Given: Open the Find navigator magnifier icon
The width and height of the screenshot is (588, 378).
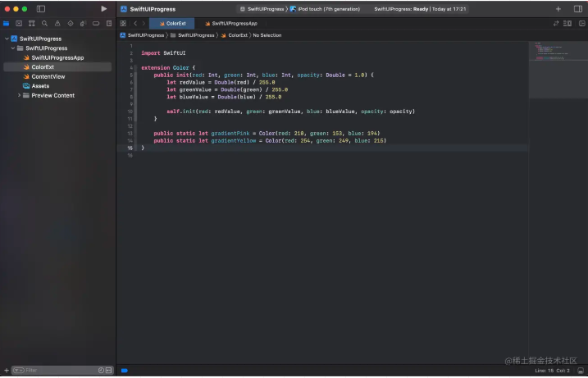Looking at the screenshot, I should click(44, 24).
